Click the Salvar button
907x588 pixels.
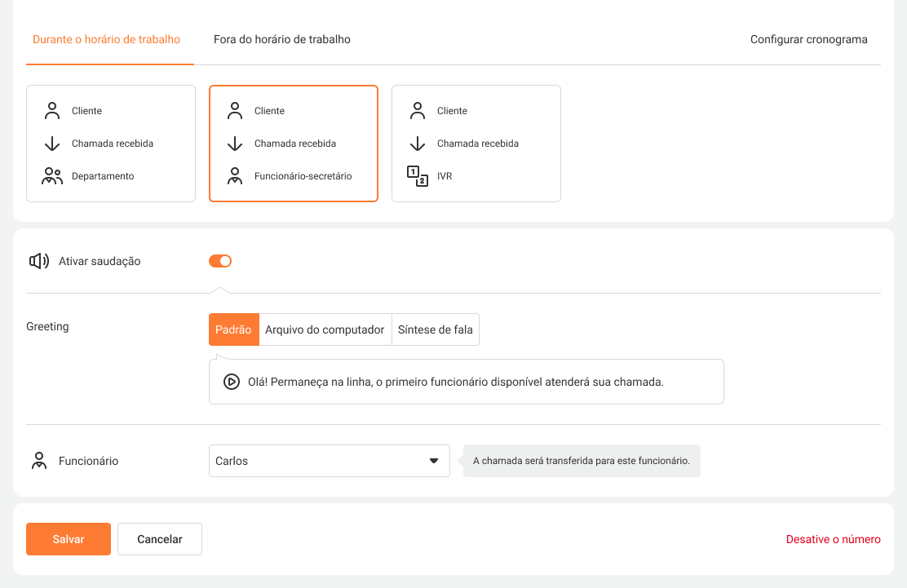(69, 539)
